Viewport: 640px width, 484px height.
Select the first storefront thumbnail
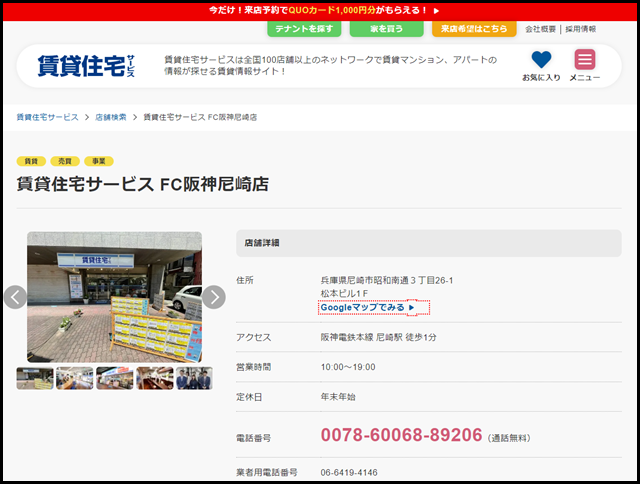[35, 378]
